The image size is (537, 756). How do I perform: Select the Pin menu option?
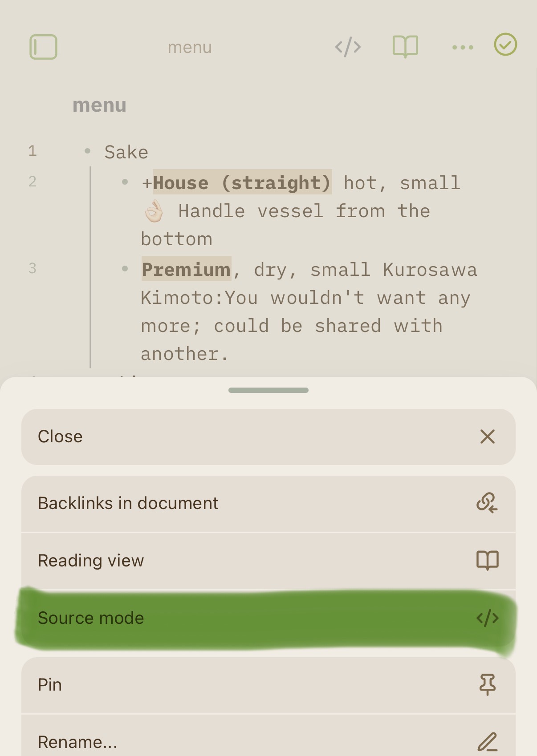(50, 685)
